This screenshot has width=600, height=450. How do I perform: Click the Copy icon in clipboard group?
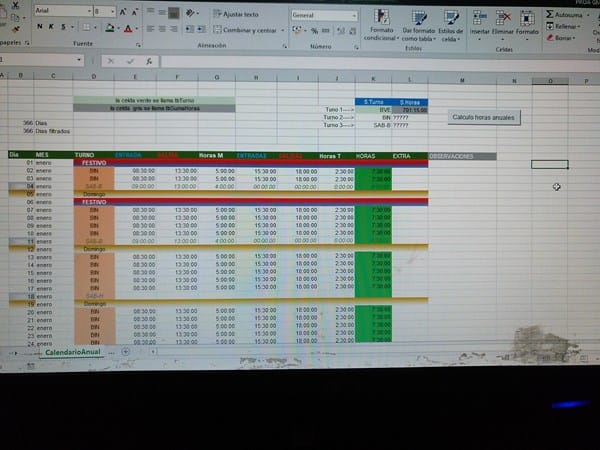coord(15,18)
